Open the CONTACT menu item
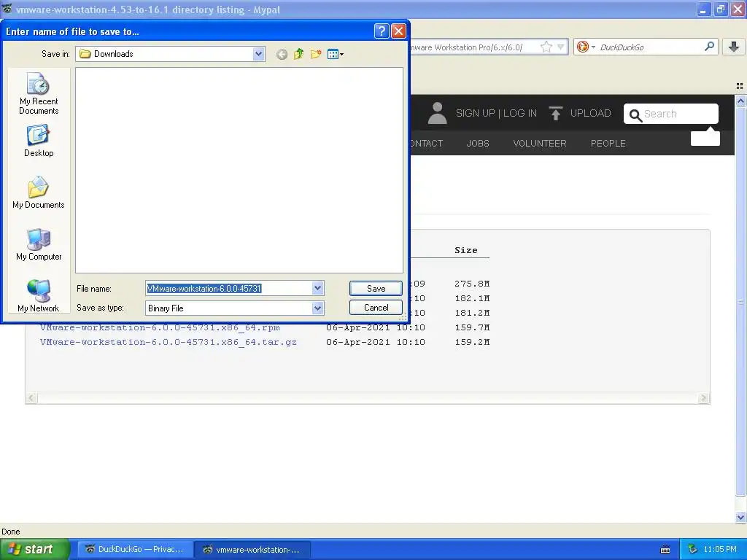This screenshot has width=747, height=560. (x=427, y=144)
